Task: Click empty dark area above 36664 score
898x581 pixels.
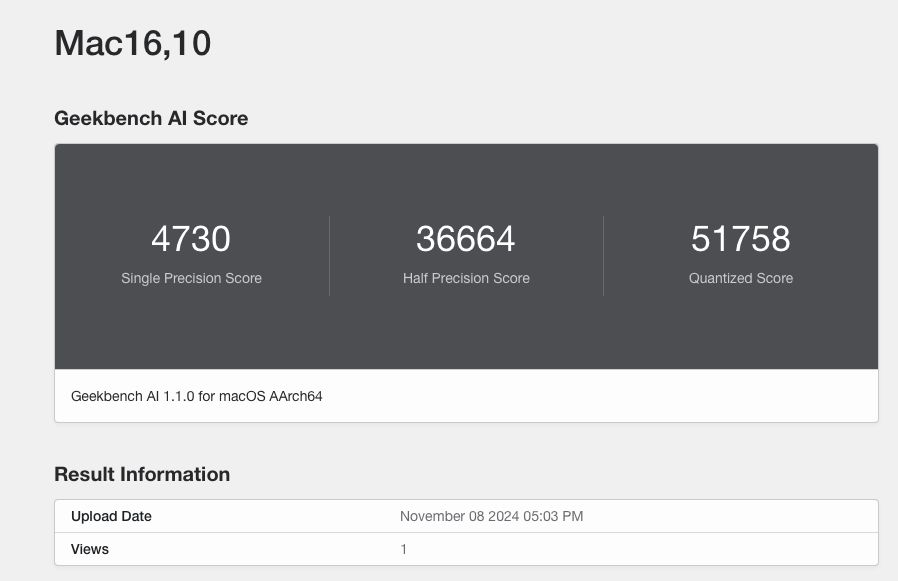Action: [x=466, y=180]
